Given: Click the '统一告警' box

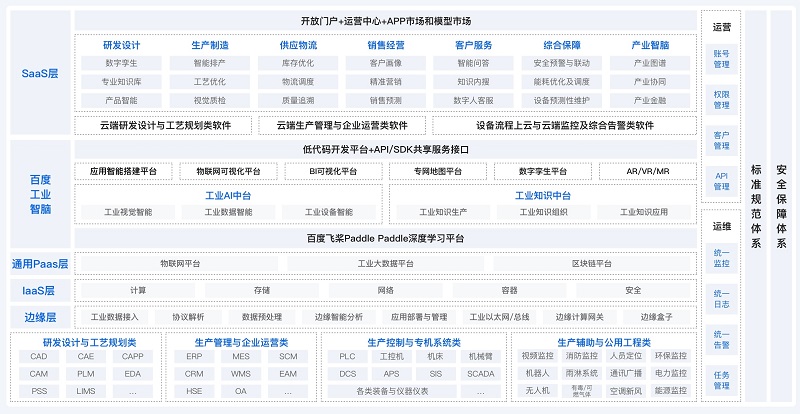Looking at the screenshot, I should click(721, 339).
